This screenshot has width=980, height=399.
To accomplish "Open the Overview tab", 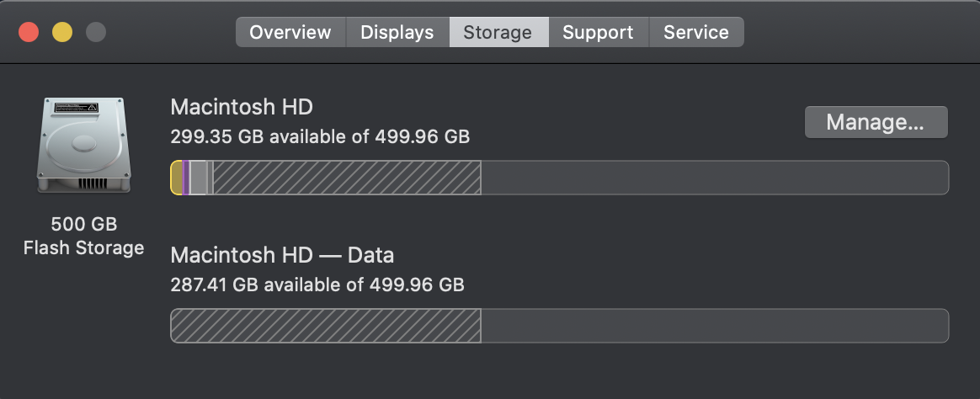I will click(290, 33).
